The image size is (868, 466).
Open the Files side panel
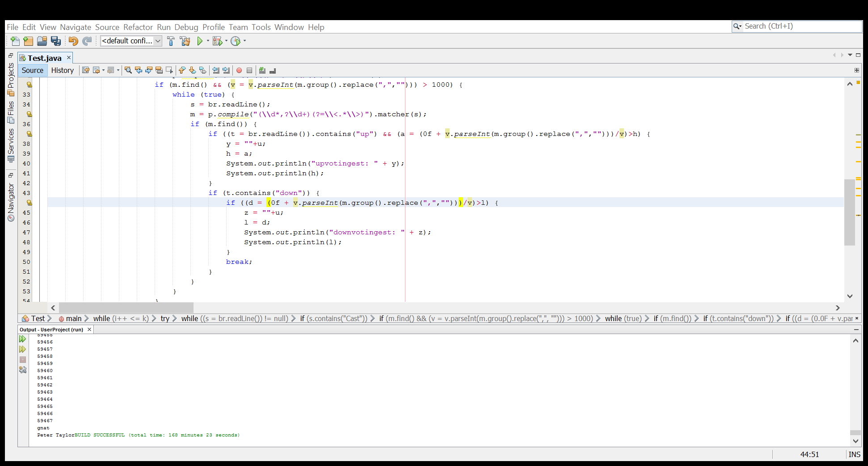[11, 112]
